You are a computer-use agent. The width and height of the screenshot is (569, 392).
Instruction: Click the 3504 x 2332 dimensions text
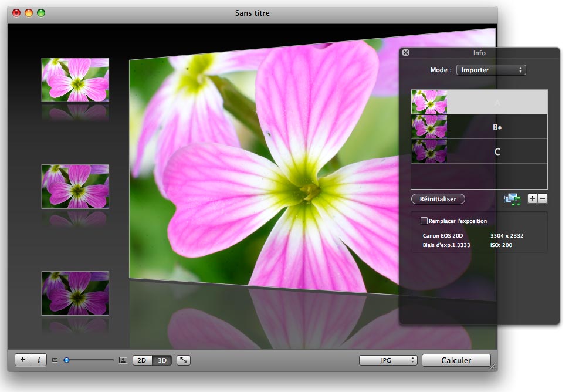[x=507, y=235]
